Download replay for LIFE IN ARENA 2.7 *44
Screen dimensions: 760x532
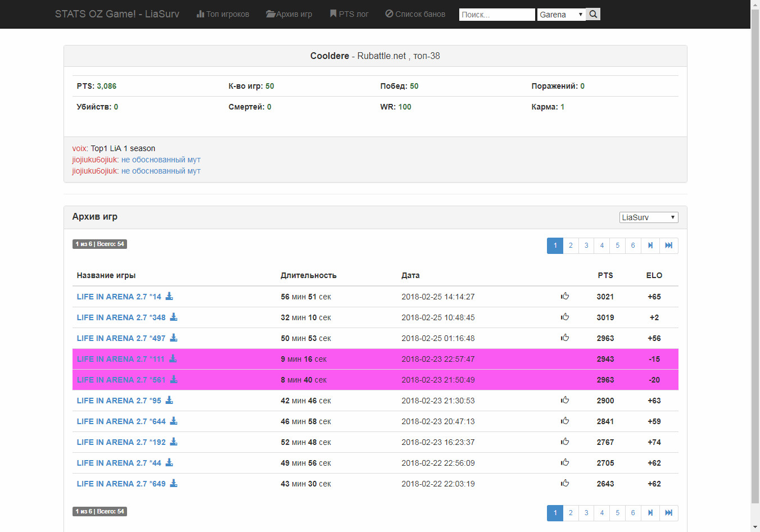169,462
